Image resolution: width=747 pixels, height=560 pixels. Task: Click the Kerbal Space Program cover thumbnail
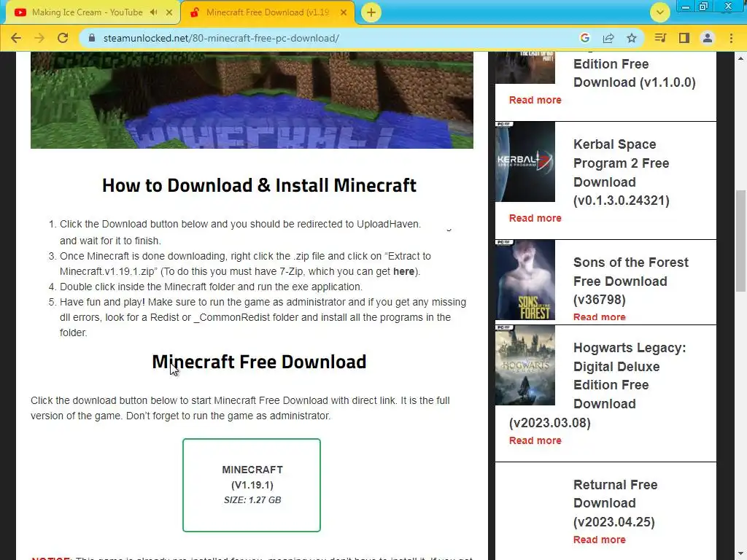pyautogui.click(x=525, y=161)
